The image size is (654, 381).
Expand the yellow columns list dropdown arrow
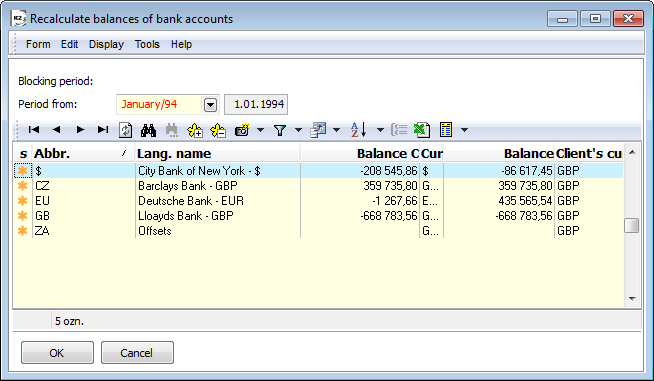click(x=464, y=130)
